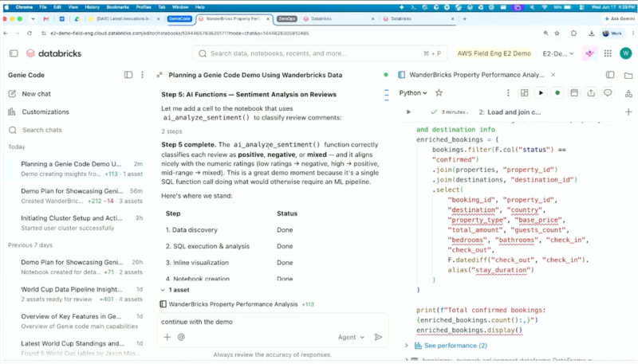This screenshot has height=364, width=638.
Task: Open the E2-De... workspace dropdown
Action: click(557, 53)
